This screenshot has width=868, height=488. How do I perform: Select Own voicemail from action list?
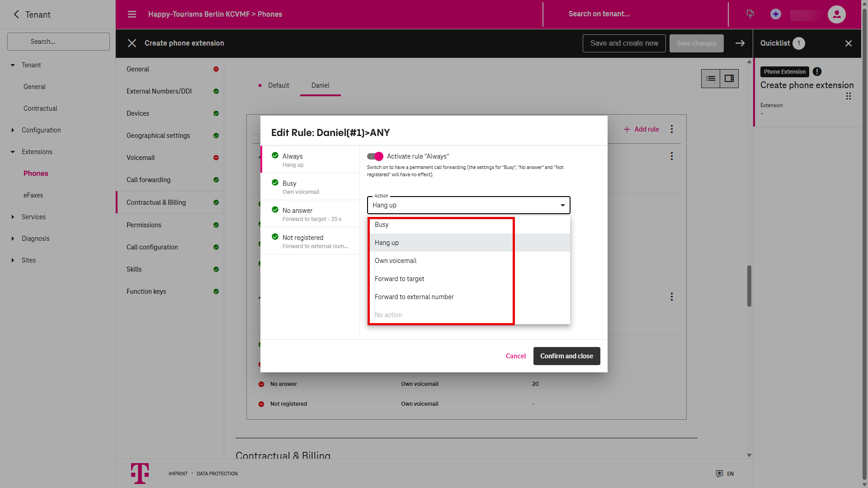[x=396, y=261]
